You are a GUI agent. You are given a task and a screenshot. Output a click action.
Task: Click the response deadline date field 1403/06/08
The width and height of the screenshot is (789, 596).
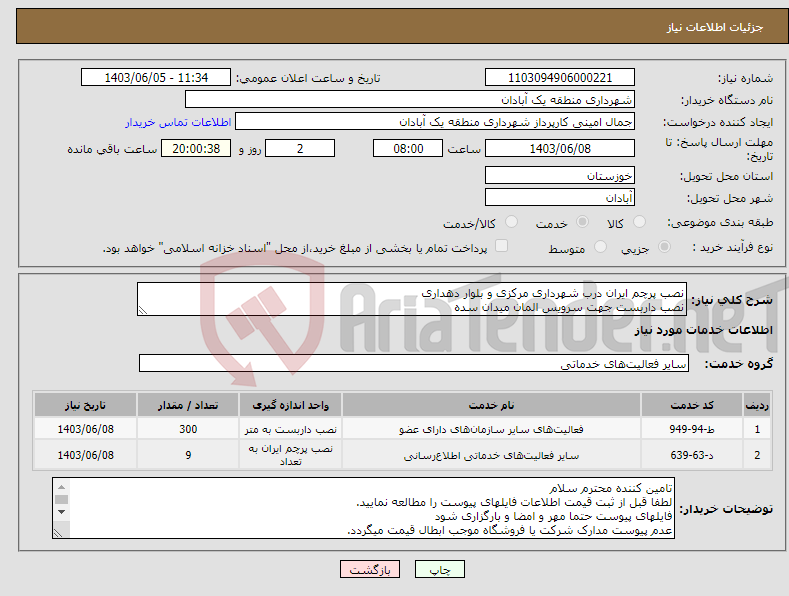560,148
